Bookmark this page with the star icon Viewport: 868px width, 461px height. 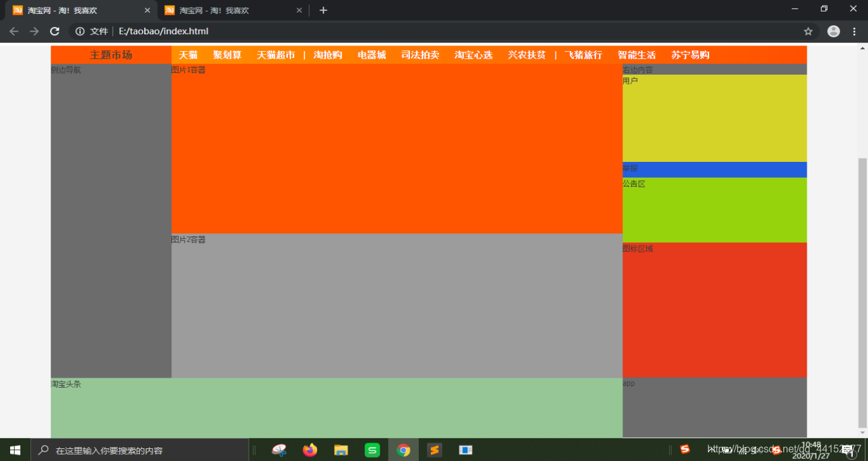[x=808, y=32]
